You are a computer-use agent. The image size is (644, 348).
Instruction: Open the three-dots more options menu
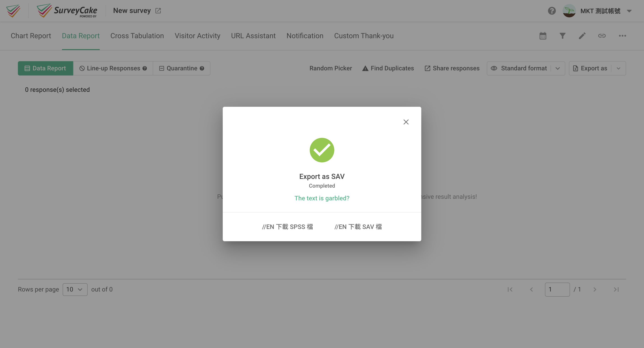tap(622, 36)
